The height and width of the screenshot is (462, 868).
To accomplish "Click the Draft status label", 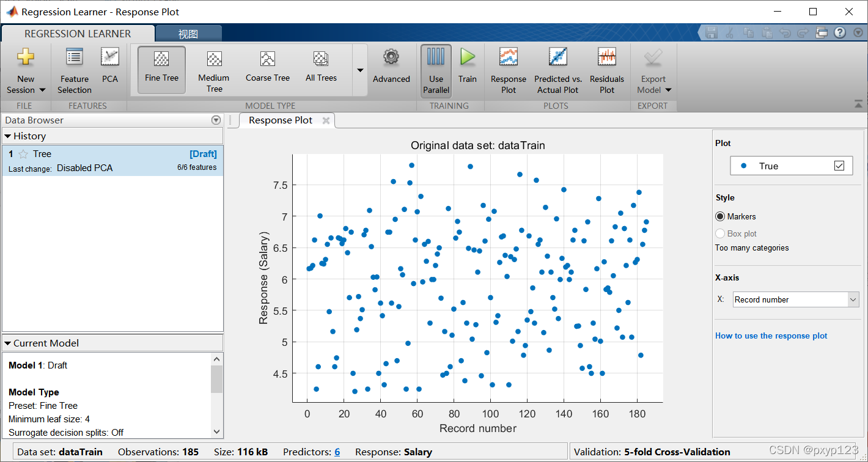I will [203, 154].
